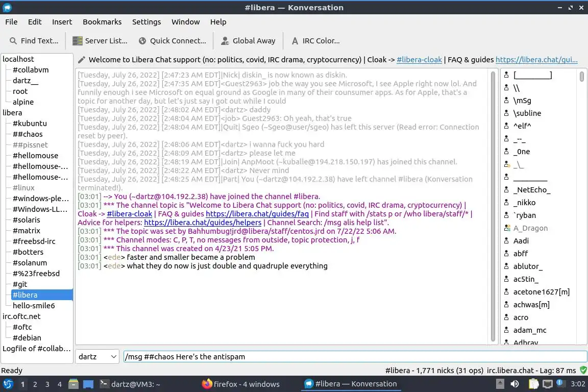The height and width of the screenshot is (392, 588).
Task: Collapse the irc.oftc.net server tree
Action: click(21, 316)
